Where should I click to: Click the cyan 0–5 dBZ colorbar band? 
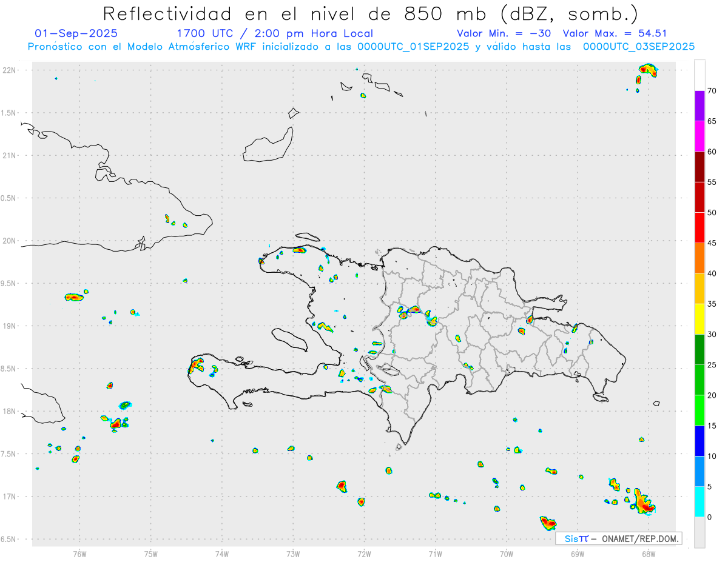coord(699,502)
